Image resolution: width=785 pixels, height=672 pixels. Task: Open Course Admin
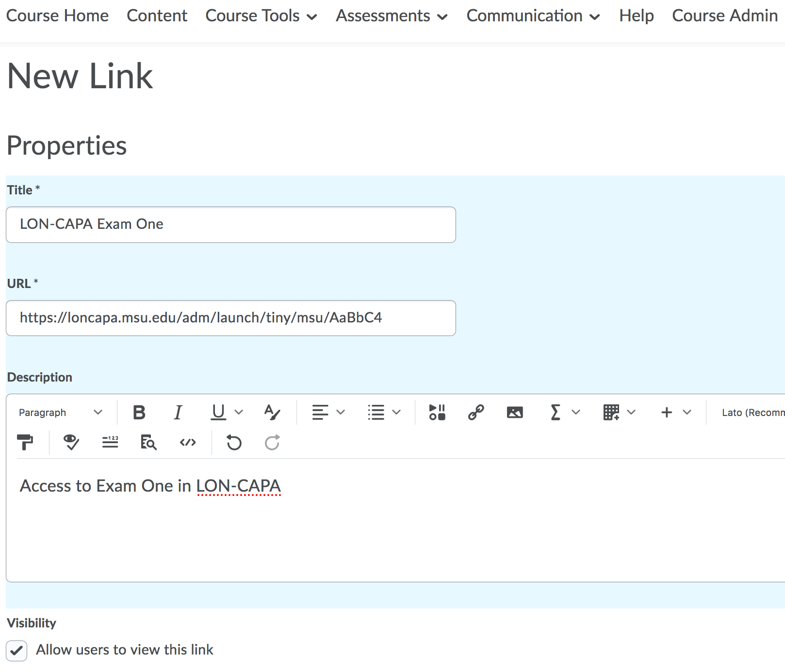tap(725, 16)
